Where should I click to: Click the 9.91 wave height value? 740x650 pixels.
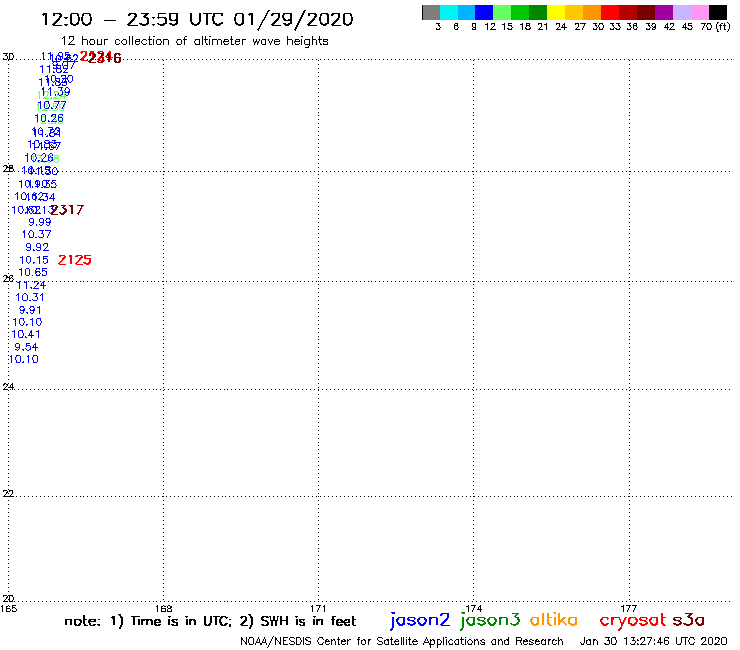[30, 310]
